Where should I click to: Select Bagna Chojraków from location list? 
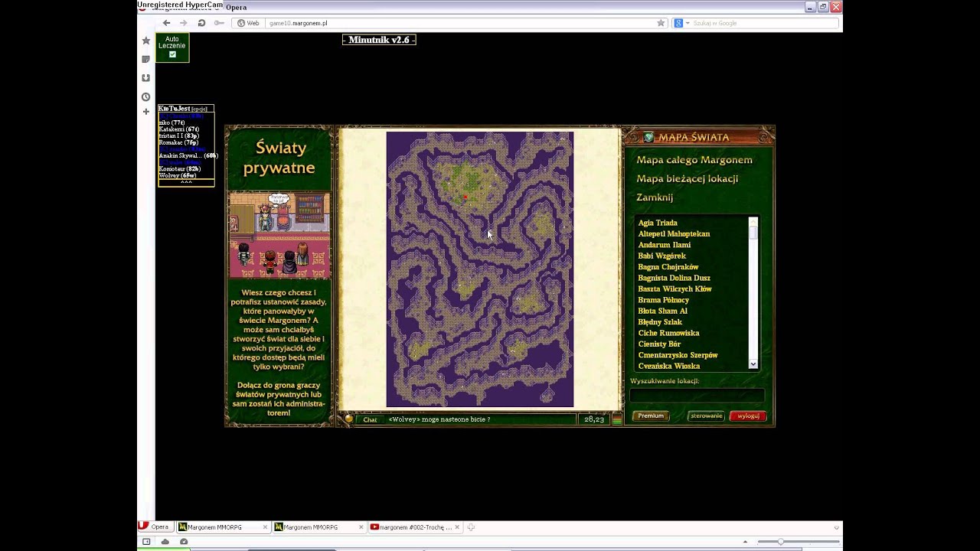click(668, 267)
